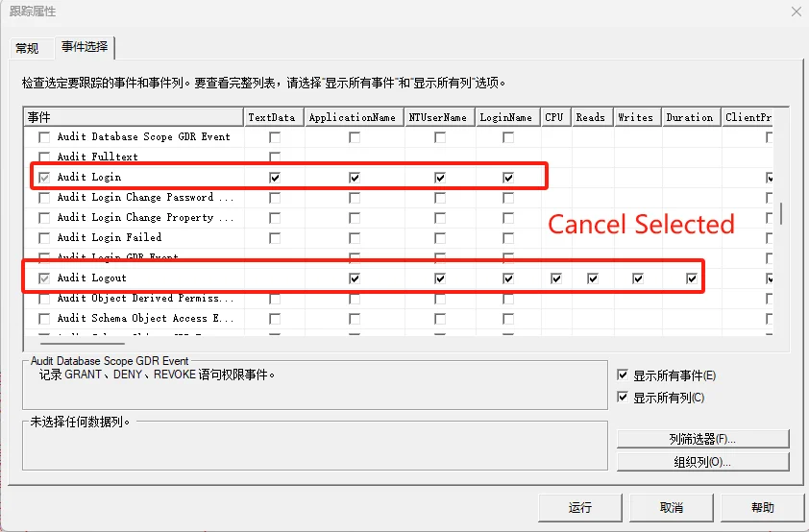Check the Audit Fulltext event checkbox
809x532 pixels.
click(x=44, y=157)
